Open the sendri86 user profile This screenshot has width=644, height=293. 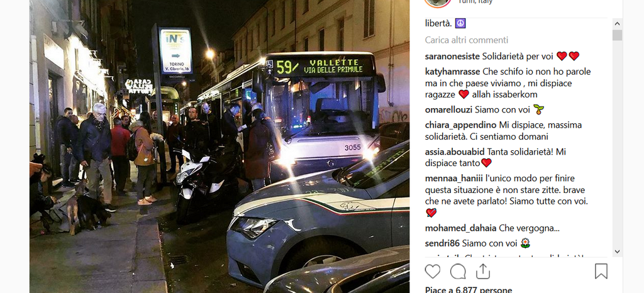pyautogui.click(x=442, y=243)
